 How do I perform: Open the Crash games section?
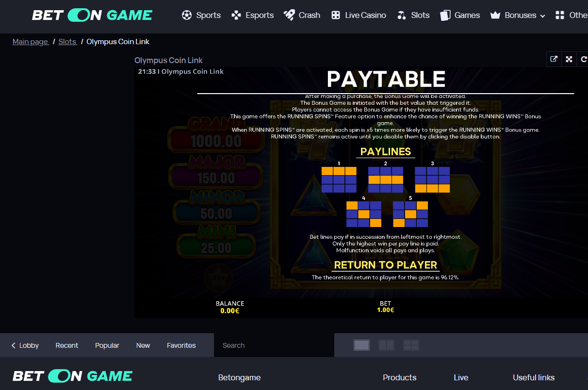pos(302,15)
